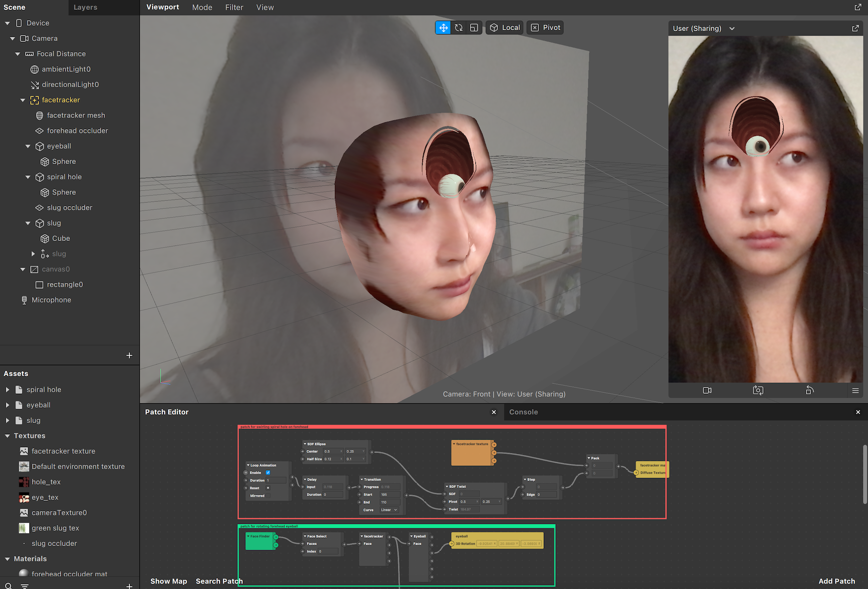Switch to the Layers tab

tap(85, 7)
